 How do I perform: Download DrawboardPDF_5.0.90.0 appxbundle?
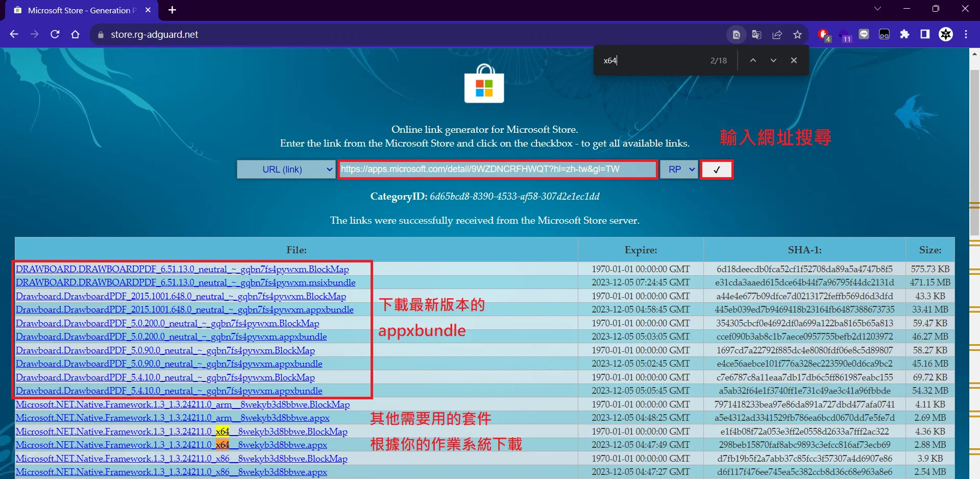click(x=169, y=364)
